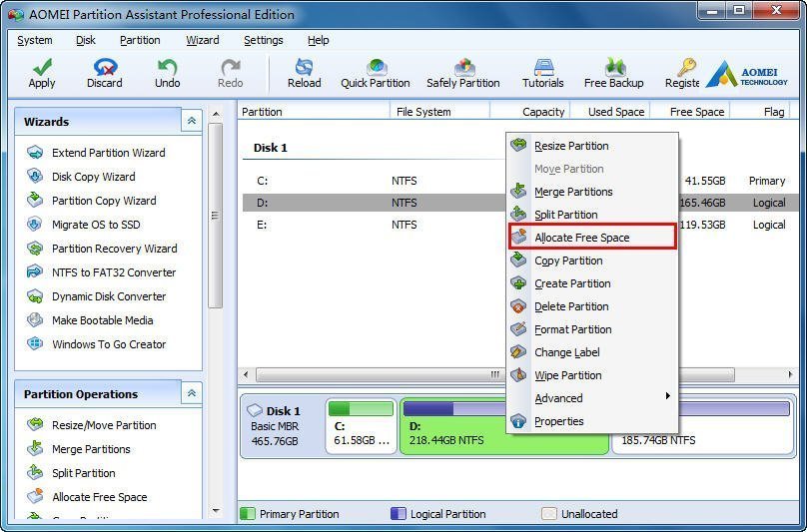Select Merge Partitions in context menu

[592, 192]
